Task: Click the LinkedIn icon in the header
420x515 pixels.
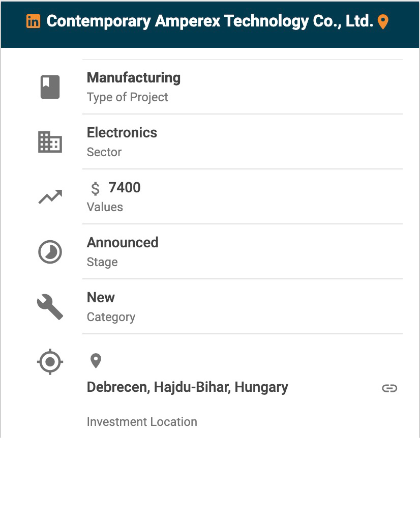Action: 33,21
